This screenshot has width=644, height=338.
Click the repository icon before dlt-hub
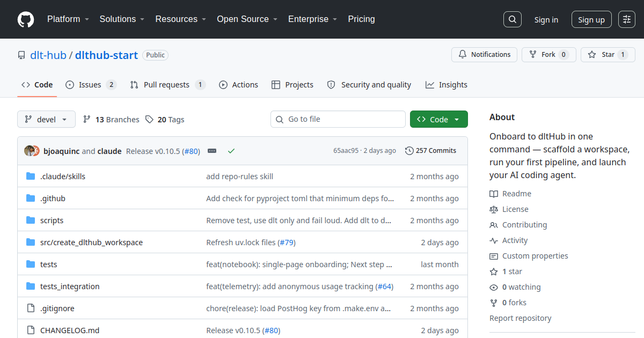[x=21, y=55]
